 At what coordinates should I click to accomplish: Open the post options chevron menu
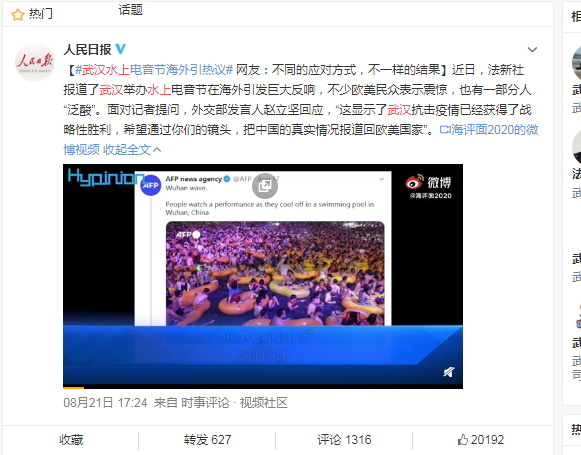[532, 50]
